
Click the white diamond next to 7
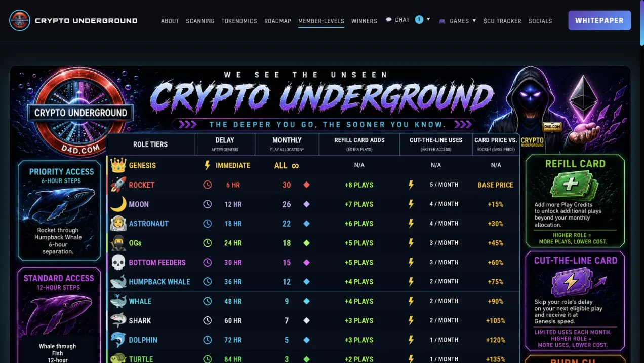click(x=306, y=320)
